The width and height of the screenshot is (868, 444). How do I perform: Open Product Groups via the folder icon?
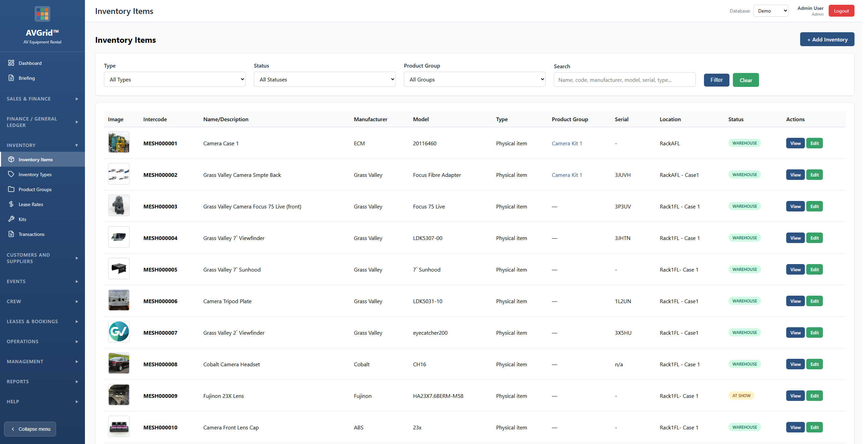(11, 189)
